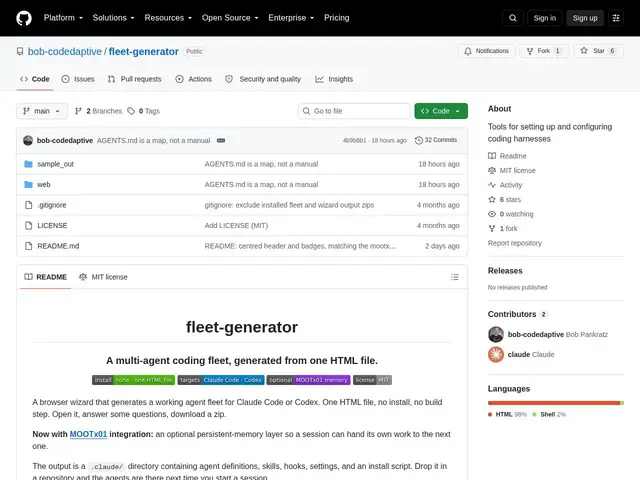Click the README.md file icon

(x=28, y=246)
